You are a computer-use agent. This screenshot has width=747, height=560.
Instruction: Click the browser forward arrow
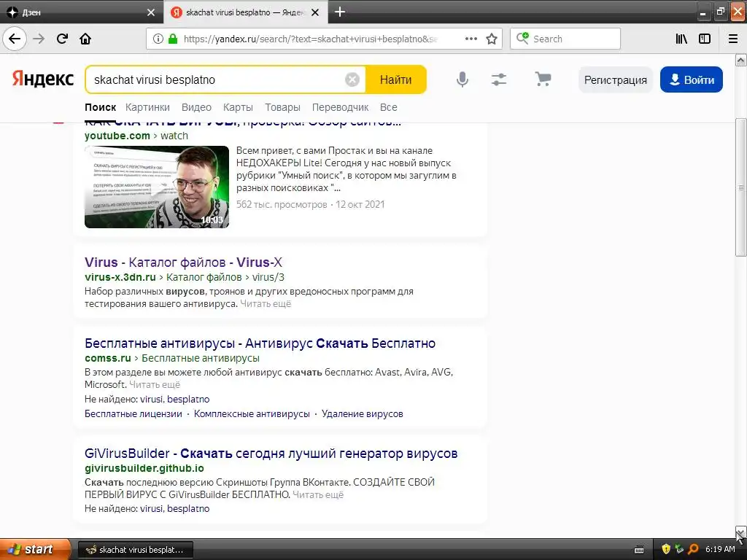click(39, 39)
